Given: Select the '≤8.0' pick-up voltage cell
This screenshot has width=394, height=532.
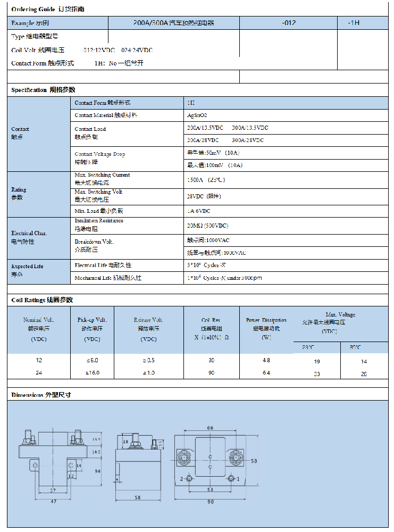Looking at the screenshot, I should pos(92,360).
